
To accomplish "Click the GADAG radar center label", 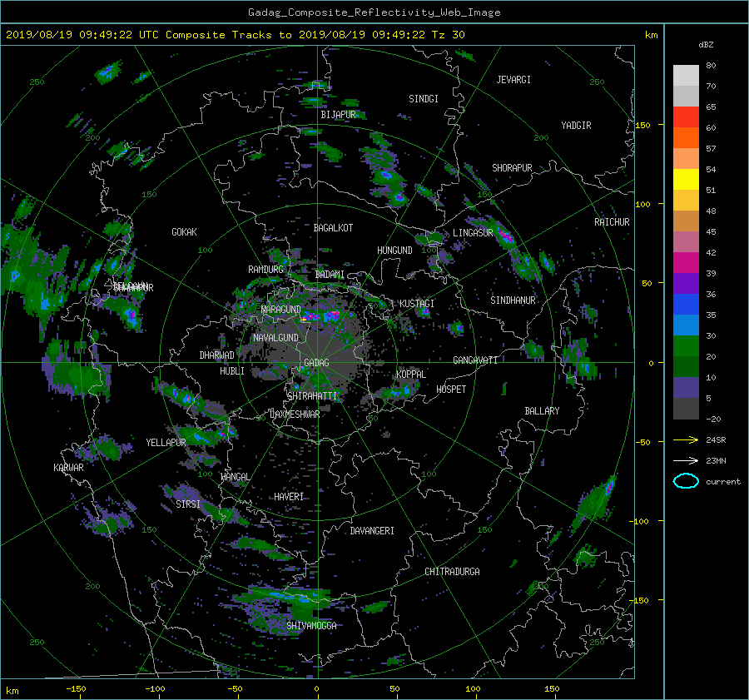I will tap(316, 363).
